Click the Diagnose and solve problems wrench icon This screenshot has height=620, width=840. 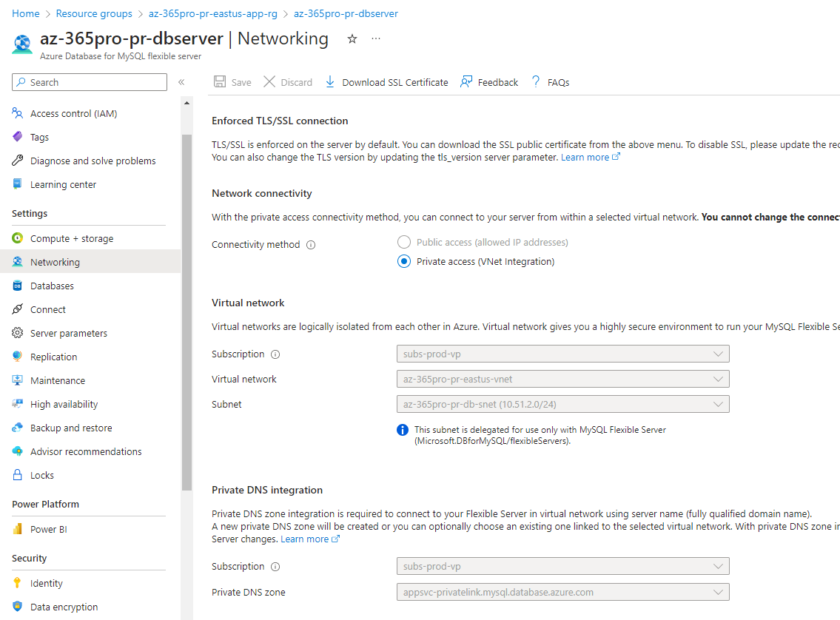point(17,160)
